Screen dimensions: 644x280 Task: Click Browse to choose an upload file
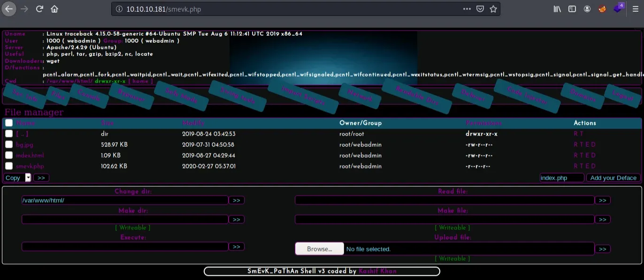pos(319,249)
